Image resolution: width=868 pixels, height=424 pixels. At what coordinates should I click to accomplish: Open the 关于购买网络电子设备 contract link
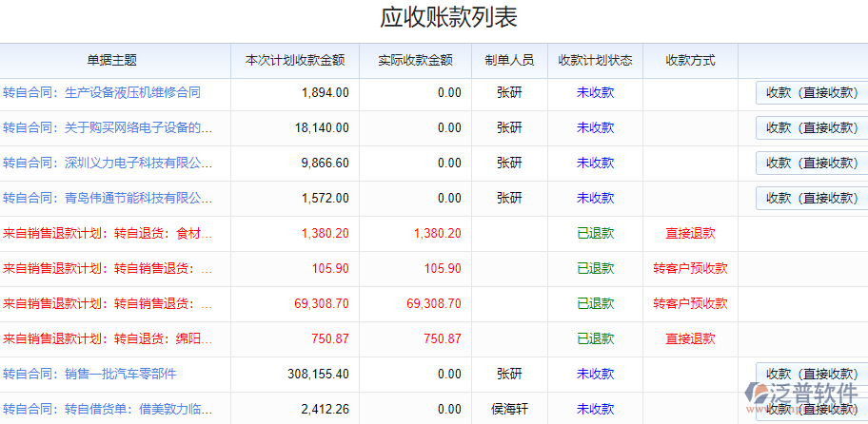(108, 128)
